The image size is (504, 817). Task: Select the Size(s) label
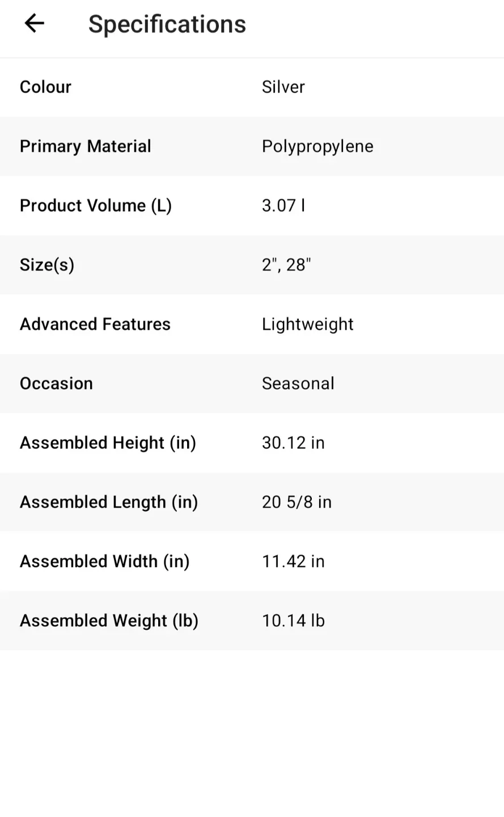click(x=47, y=265)
